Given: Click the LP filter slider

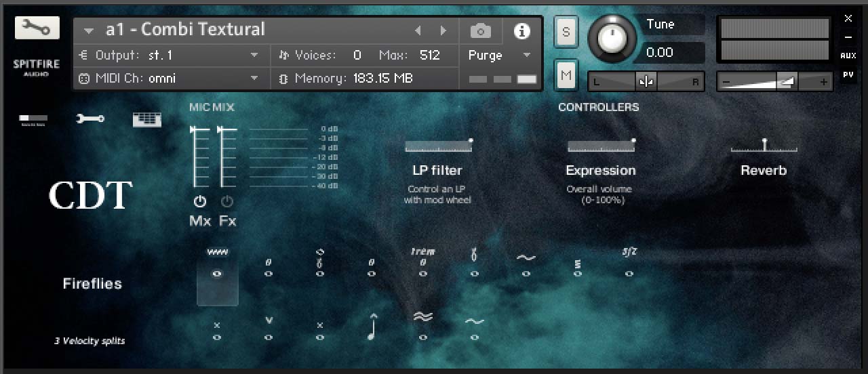Looking at the screenshot, I should (x=438, y=146).
